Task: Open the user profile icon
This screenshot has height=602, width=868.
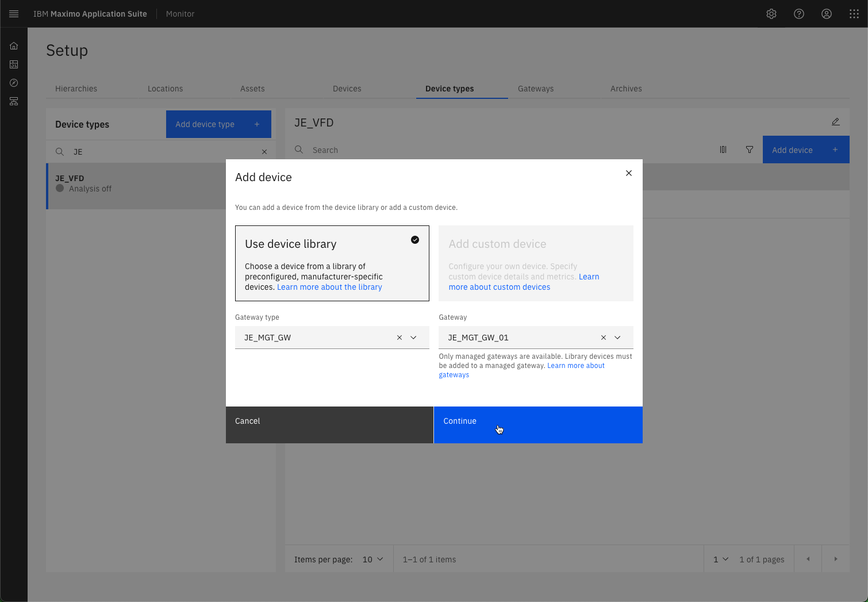Action: (x=827, y=14)
